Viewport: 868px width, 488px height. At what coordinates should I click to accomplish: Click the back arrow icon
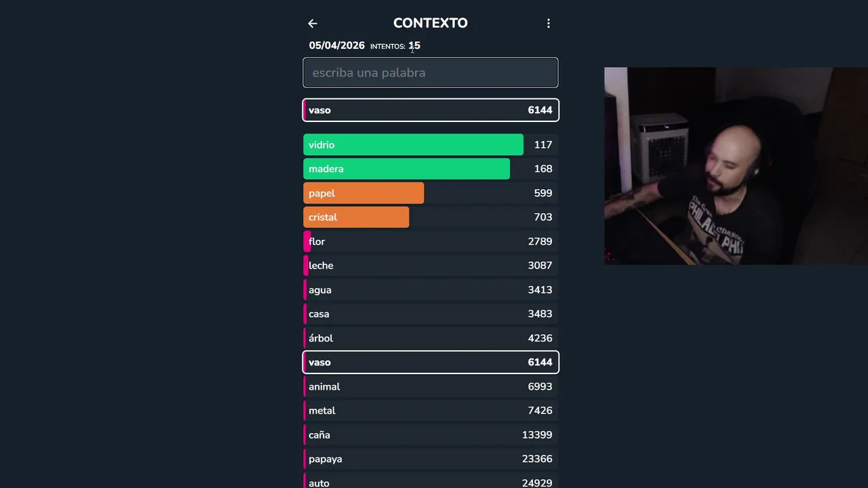pos(313,24)
